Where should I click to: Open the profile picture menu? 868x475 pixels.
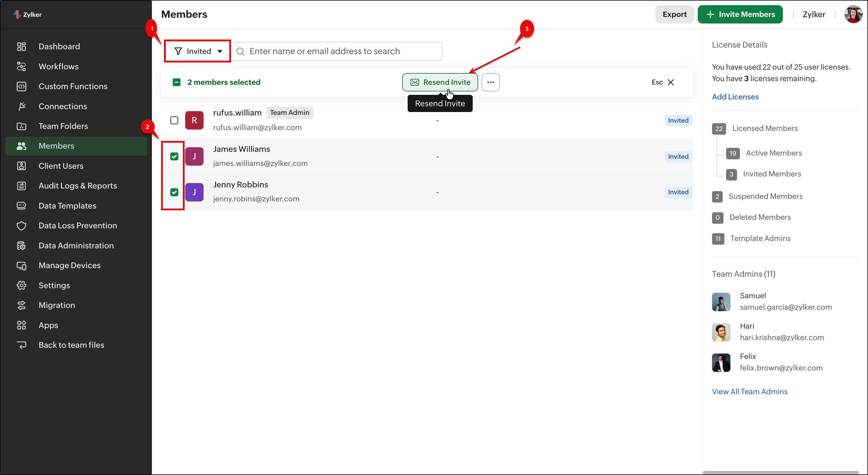pyautogui.click(x=853, y=14)
